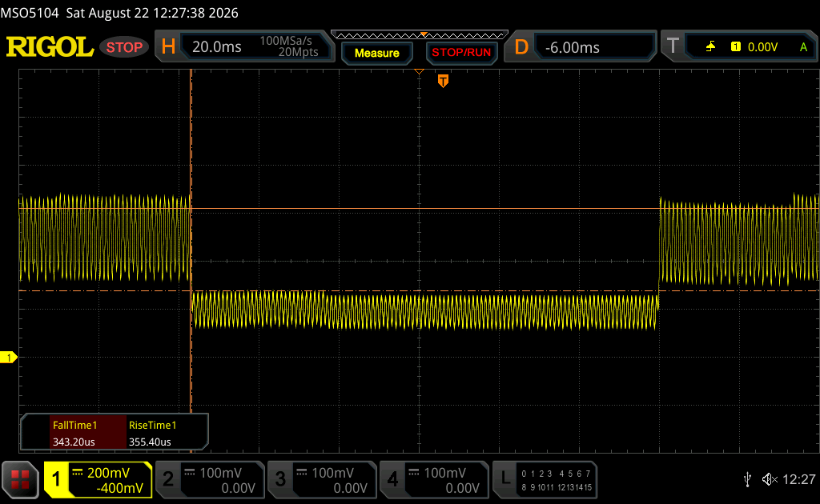Click the trigger sweep mode A indicator
This screenshot has width=820, height=504.
804,47
